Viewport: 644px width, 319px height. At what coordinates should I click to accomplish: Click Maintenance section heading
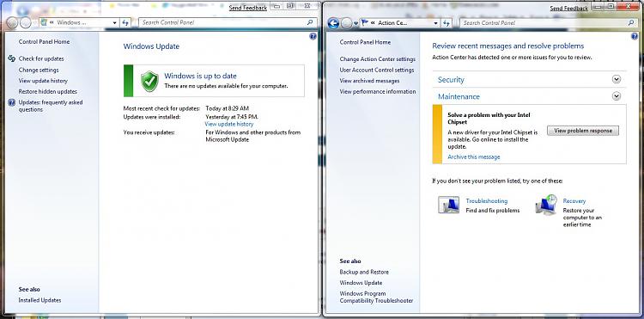pos(459,96)
